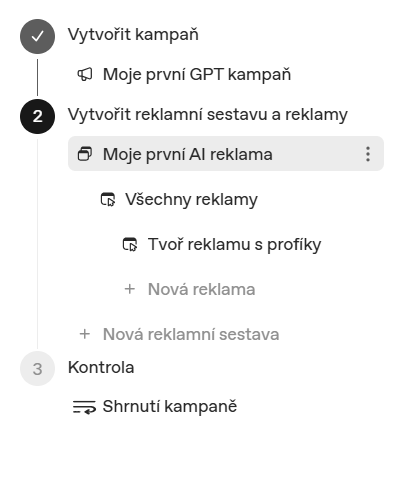Click the completed step checkmark circle
Viewport: 411px width, 487px height.
tap(37, 36)
